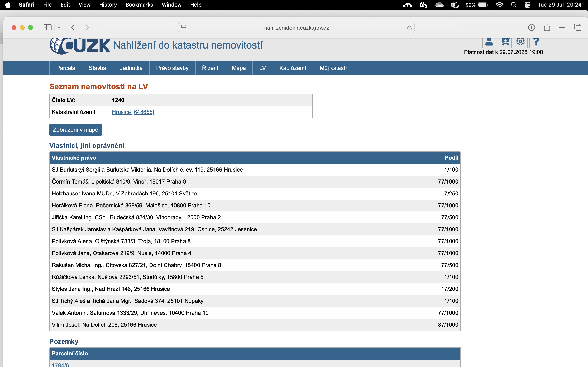Viewport: 588px width, 367px height.
Task: Open macOS Control Center
Action: point(527,5)
